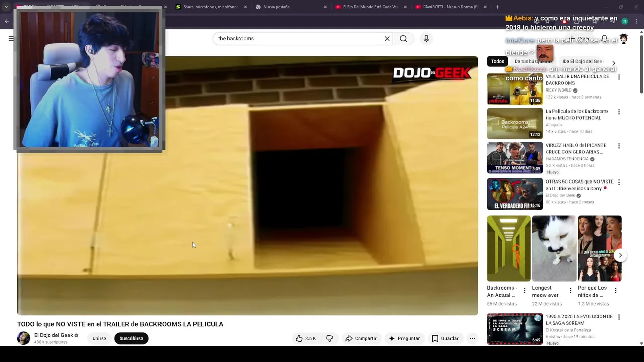Click the Guardar save button
This screenshot has height=362, width=644.
click(445, 338)
